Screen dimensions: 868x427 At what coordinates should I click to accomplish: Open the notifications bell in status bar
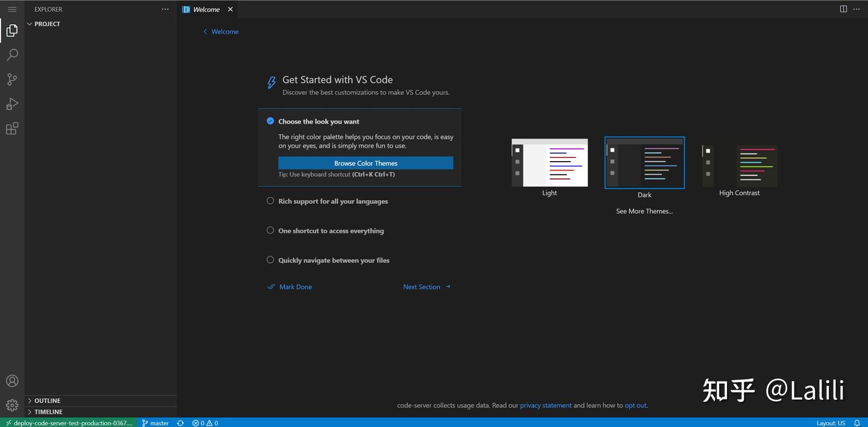pyautogui.click(x=857, y=423)
